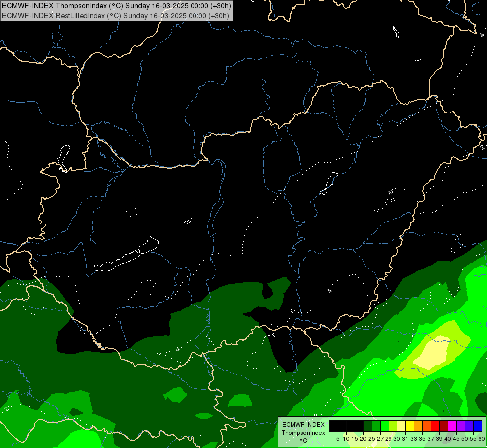
Task: Click the 'ECMWF-INDEX' text in the legend
Action: [303, 425]
